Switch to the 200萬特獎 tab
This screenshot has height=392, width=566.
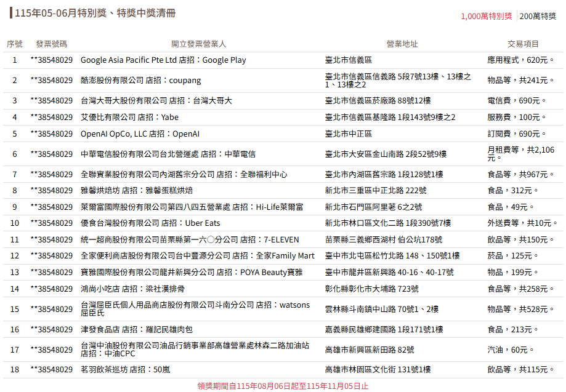pyautogui.click(x=538, y=16)
